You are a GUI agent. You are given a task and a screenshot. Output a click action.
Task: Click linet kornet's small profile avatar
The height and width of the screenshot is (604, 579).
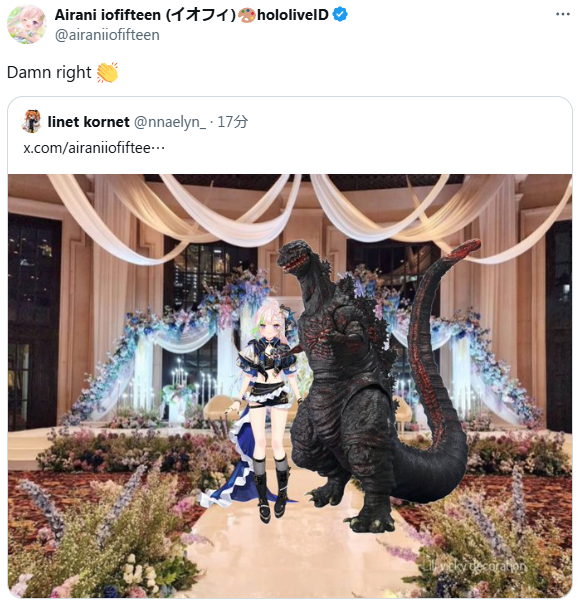31,121
